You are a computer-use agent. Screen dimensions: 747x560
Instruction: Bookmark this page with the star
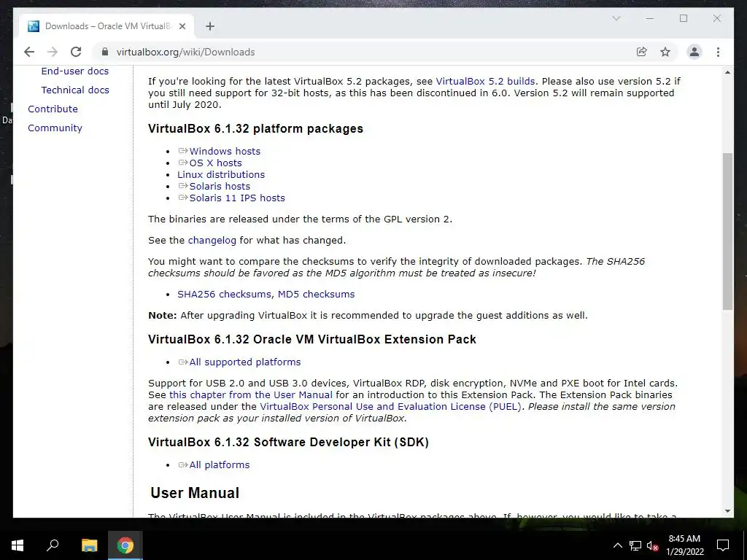pos(665,52)
